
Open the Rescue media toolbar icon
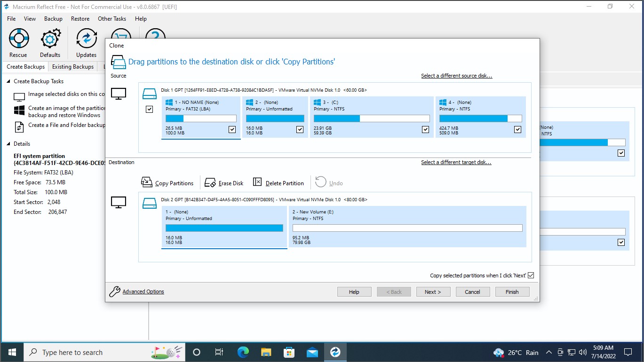coord(18,39)
